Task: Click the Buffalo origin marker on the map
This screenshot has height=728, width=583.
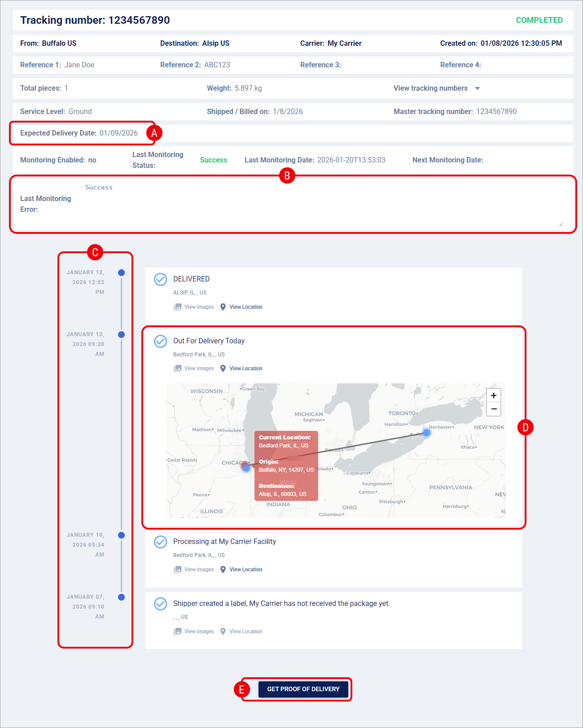Action: tap(427, 433)
